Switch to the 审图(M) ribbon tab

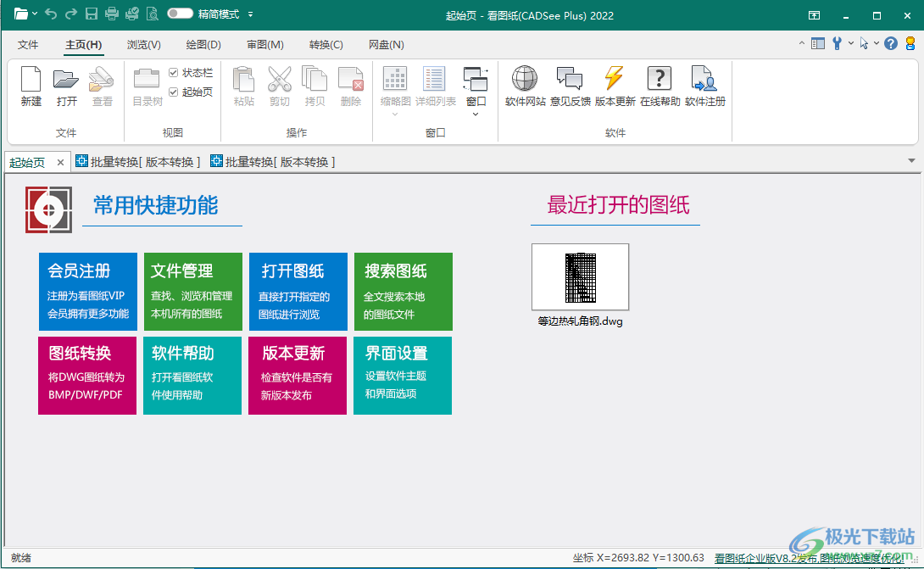[265, 45]
